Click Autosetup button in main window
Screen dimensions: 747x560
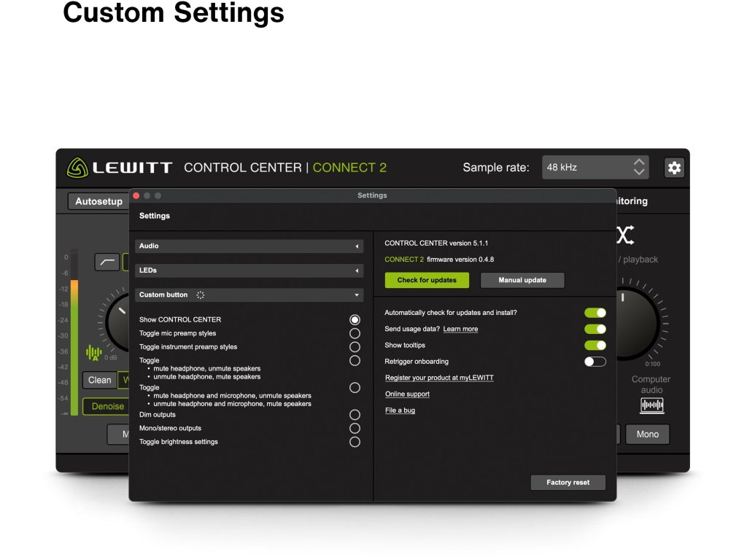[98, 201]
